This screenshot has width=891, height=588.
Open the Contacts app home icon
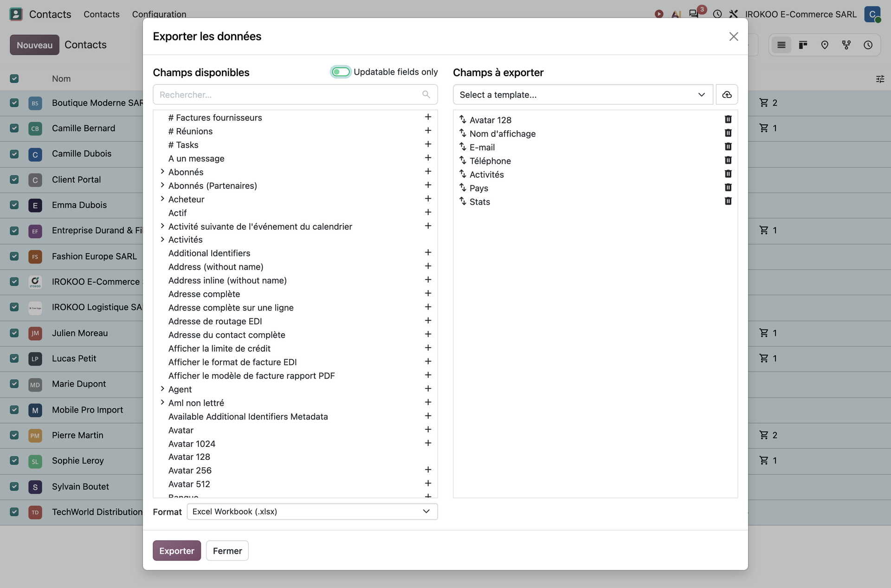click(x=16, y=14)
